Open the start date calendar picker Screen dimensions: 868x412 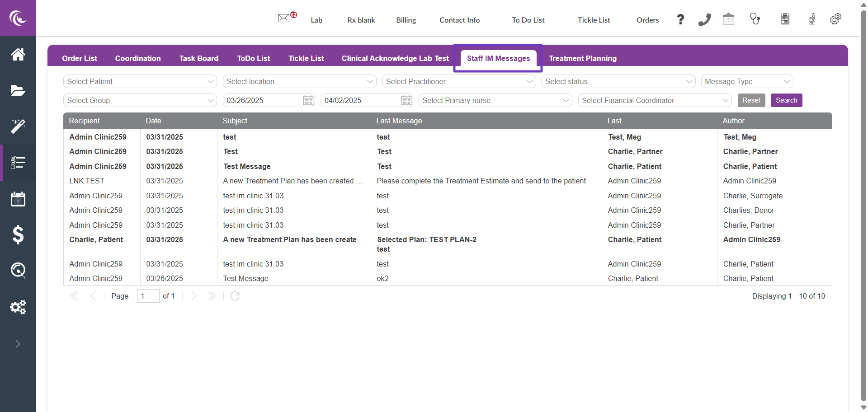pyautogui.click(x=308, y=100)
